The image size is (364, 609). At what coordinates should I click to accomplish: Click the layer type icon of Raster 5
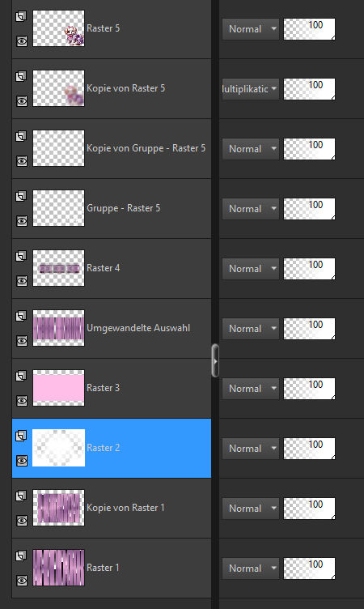tap(21, 16)
